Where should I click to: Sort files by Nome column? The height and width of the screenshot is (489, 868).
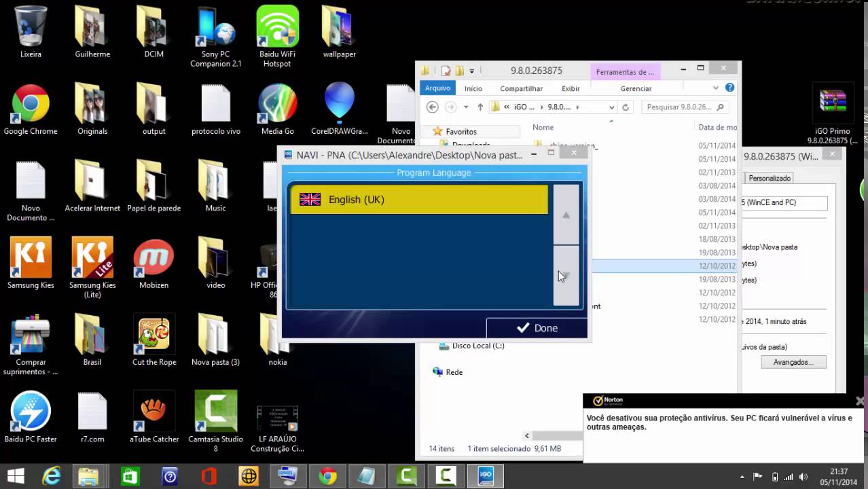(543, 127)
